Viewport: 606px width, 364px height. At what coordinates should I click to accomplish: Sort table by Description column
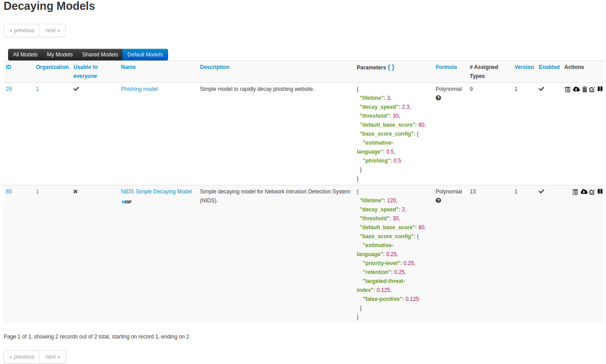[x=215, y=67]
